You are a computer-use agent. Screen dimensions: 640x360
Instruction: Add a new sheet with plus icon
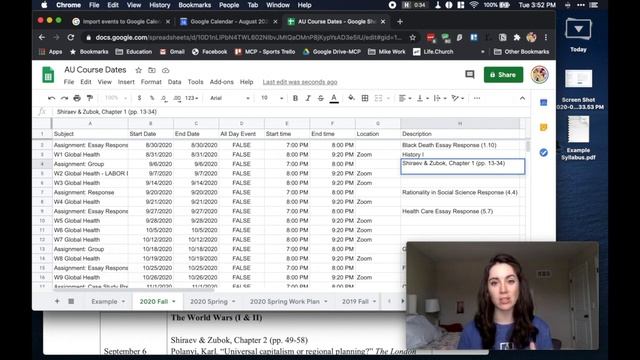coord(57,301)
